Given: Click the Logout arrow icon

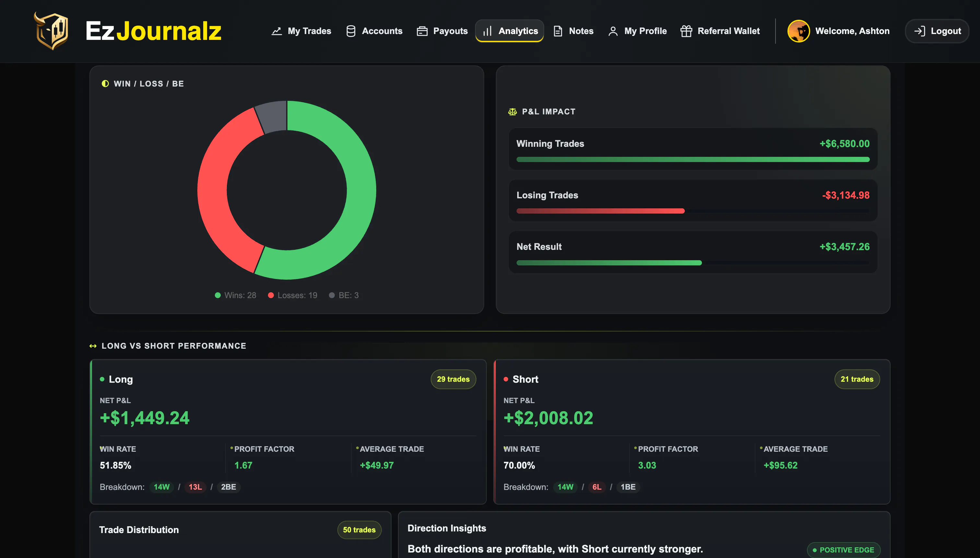Looking at the screenshot, I should click(x=919, y=31).
